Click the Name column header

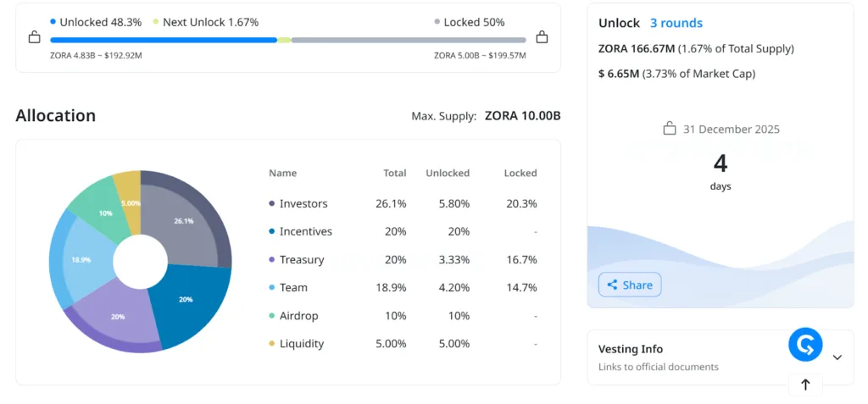coord(283,174)
